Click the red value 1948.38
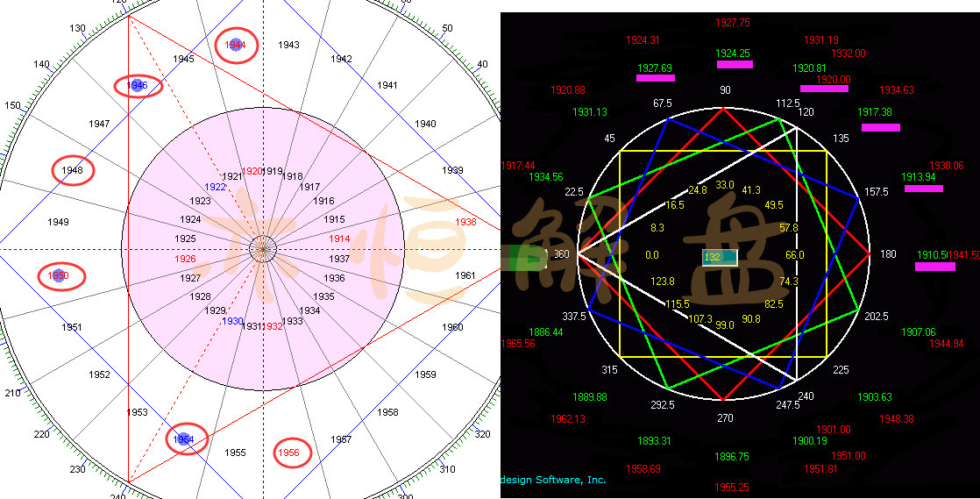Image resolution: width=980 pixels, height=499 pixels. coord(896,419)
